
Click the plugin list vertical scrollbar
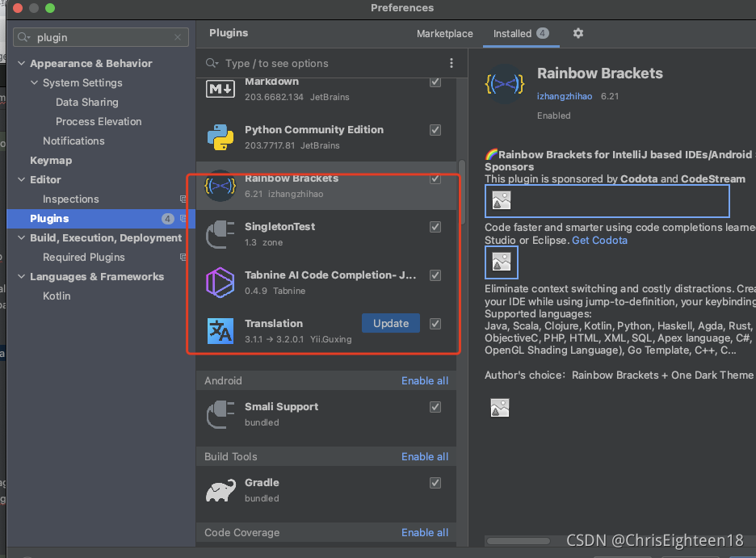click(x=462, y=192)
